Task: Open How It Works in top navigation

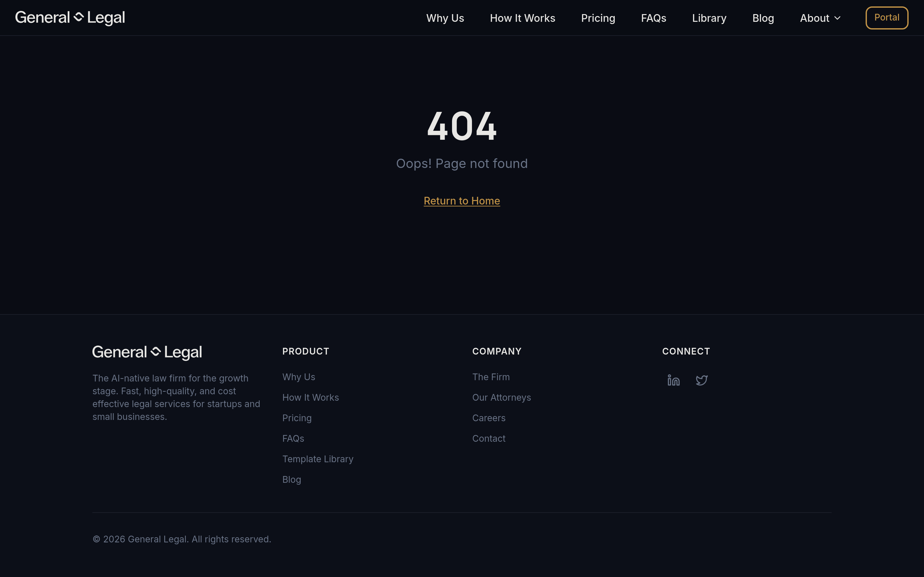Action: coord(522,18)
